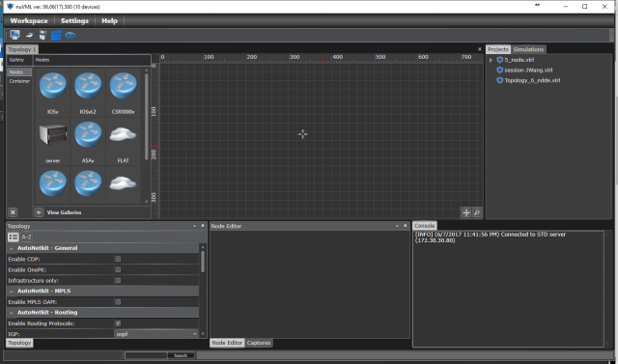Select Topology_6_node.virl file name
618x364 pixels.
coord(532,80)
